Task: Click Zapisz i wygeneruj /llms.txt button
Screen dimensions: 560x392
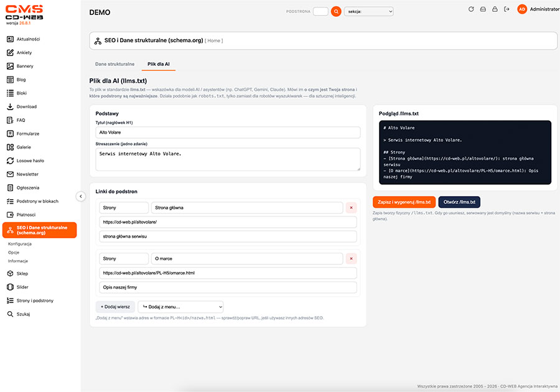Action: coord(404,202)
